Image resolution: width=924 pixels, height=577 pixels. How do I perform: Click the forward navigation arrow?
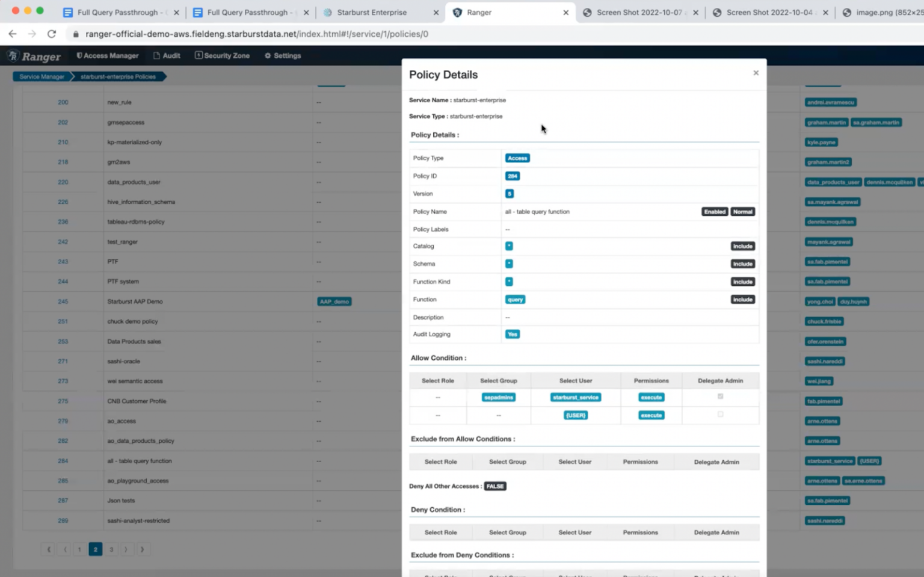32,34
